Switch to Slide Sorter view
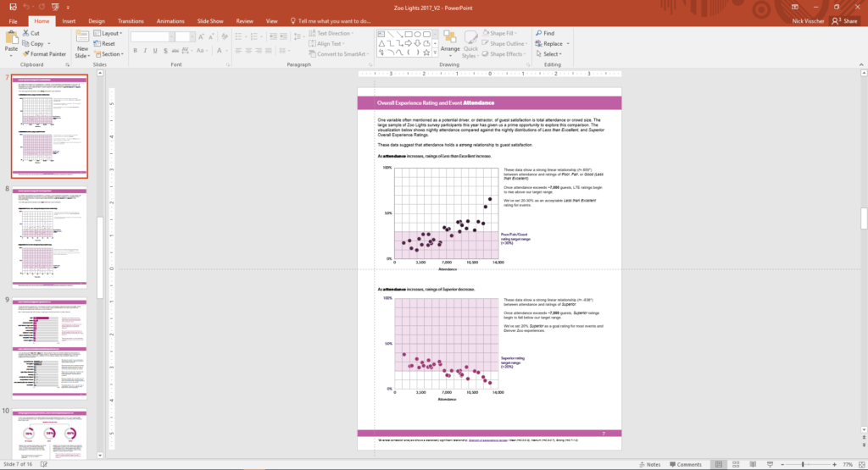This screenshot has width=868, height=470. (x=737, y=464)
